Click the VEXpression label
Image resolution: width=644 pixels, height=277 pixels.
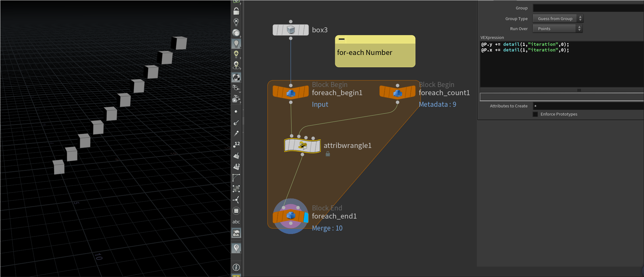(492, 37)
